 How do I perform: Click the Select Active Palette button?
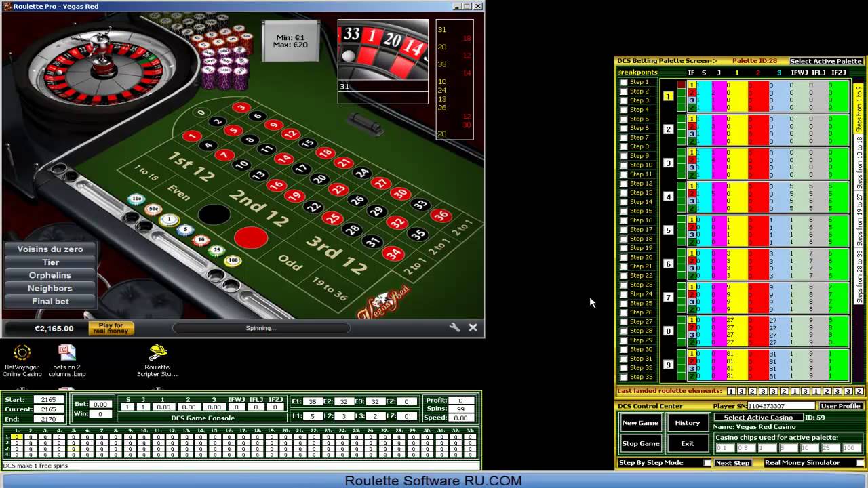pyautogui.click(x=826, y=61)
